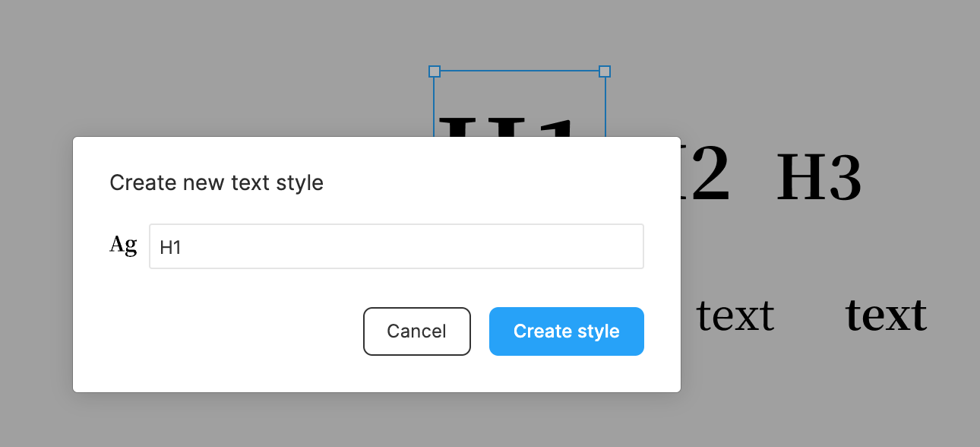Click the empty right end of the name field
Viewport: 980px width, 447px height.
click(x=593, y=246)
